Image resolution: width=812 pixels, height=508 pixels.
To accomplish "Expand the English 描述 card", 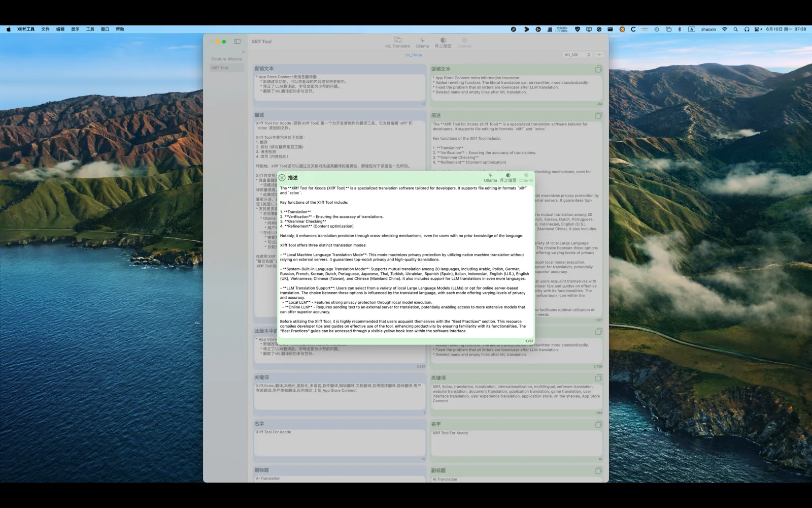I will point(599,115).
